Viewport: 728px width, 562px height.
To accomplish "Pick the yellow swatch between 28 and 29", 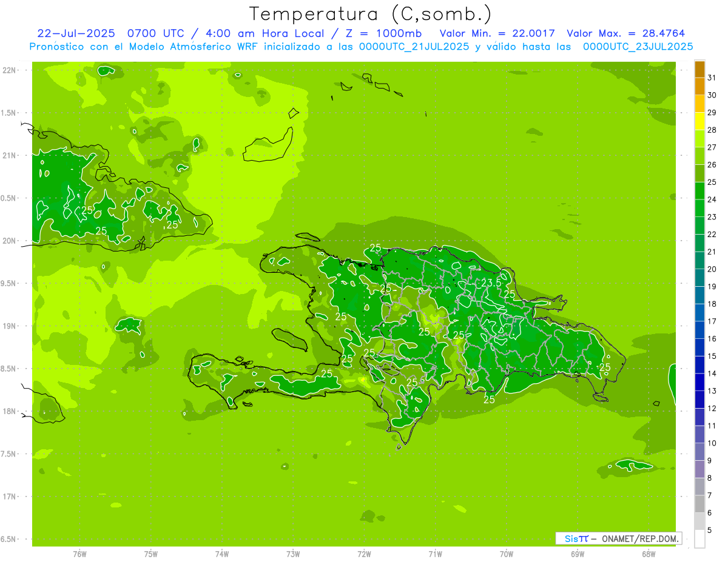I will coord(699,121).
